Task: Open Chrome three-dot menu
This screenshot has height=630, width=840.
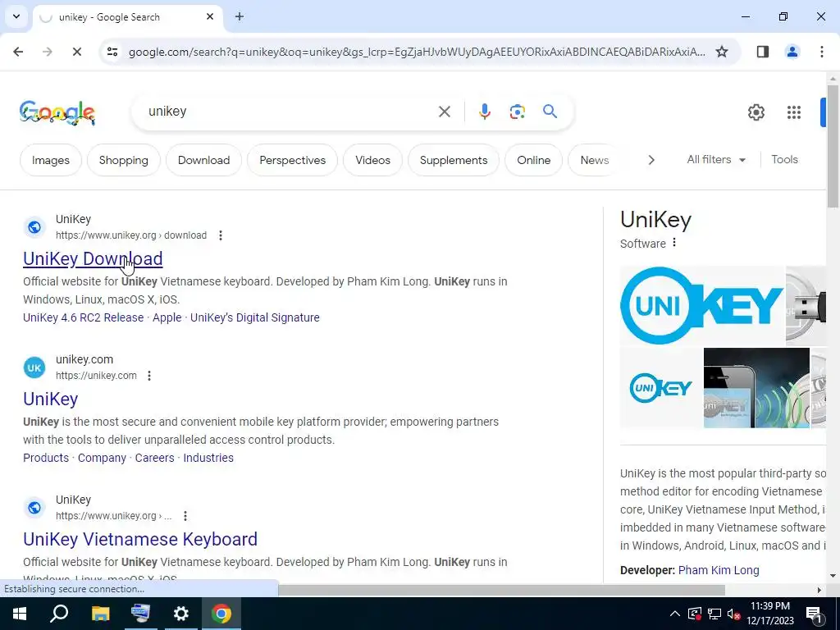Action: (x=822, y=52)
